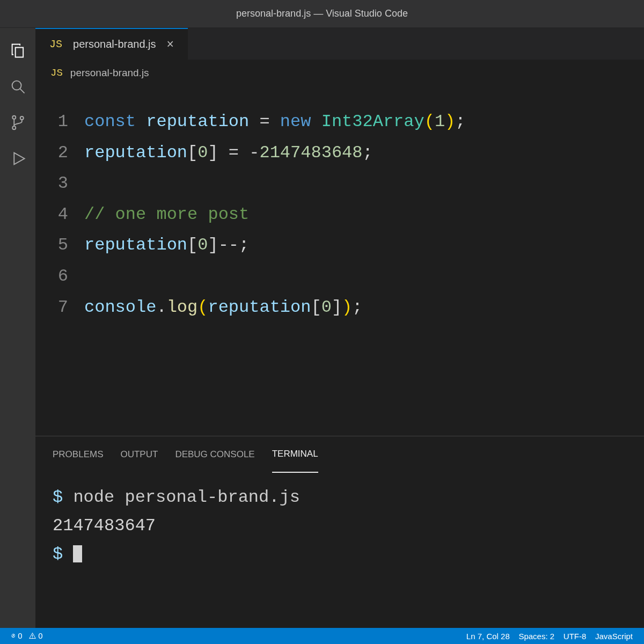The height and width of the screenshot is (644, 644).
Task: Click 'log' method on line 7
Action: [x=182, y=308]
